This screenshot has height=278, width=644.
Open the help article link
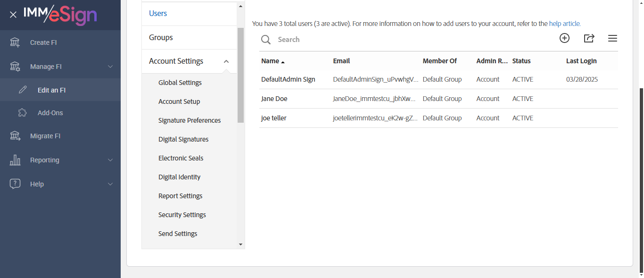click(565, 24)
